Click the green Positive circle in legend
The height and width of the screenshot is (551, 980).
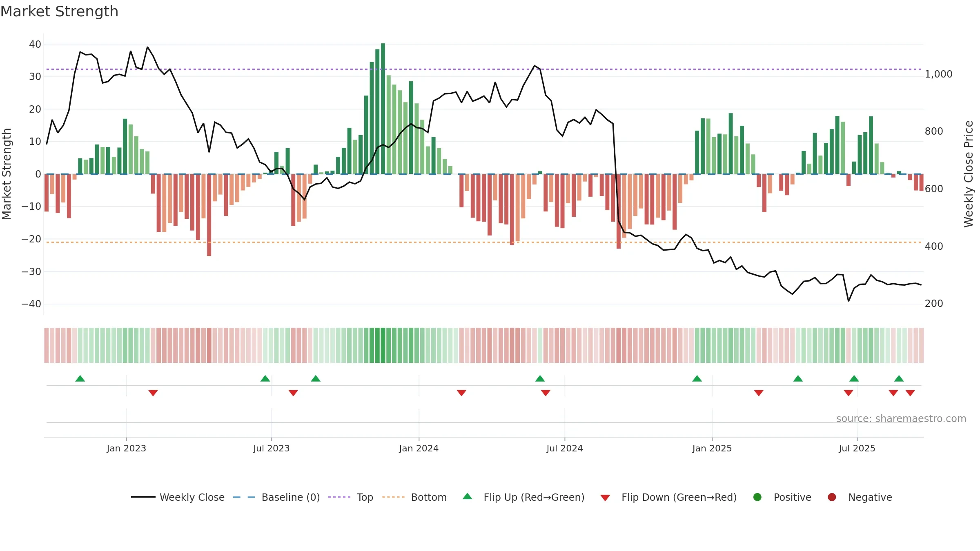[757, 497]
